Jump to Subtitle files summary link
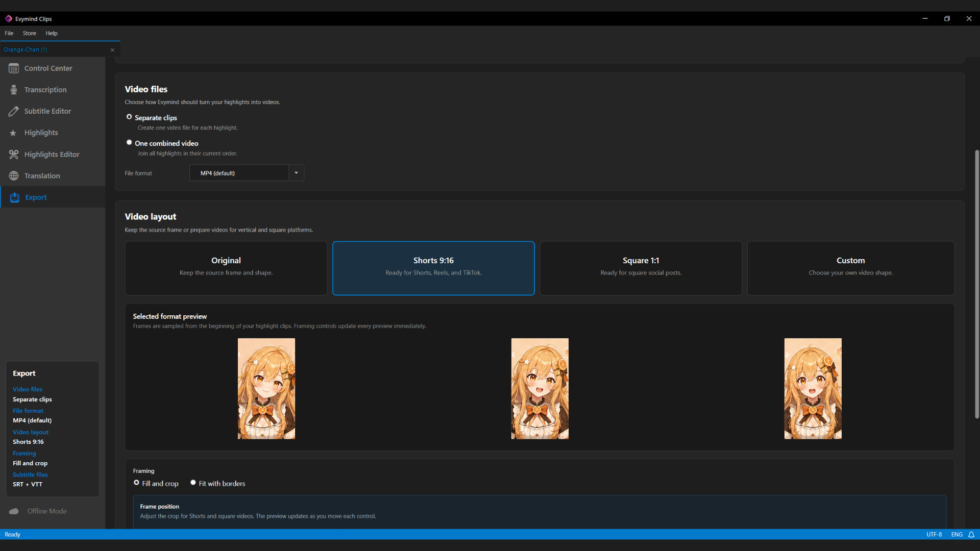Screen dimensions: 980x551 point(30,475)
